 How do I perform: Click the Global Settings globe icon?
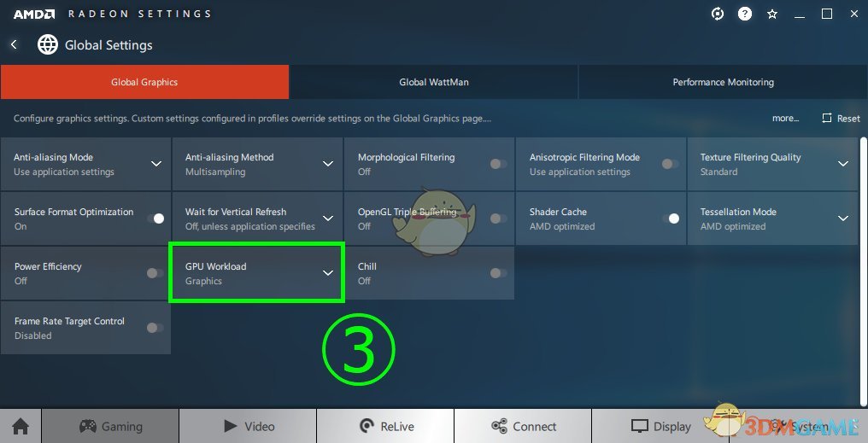coord(48,44)
